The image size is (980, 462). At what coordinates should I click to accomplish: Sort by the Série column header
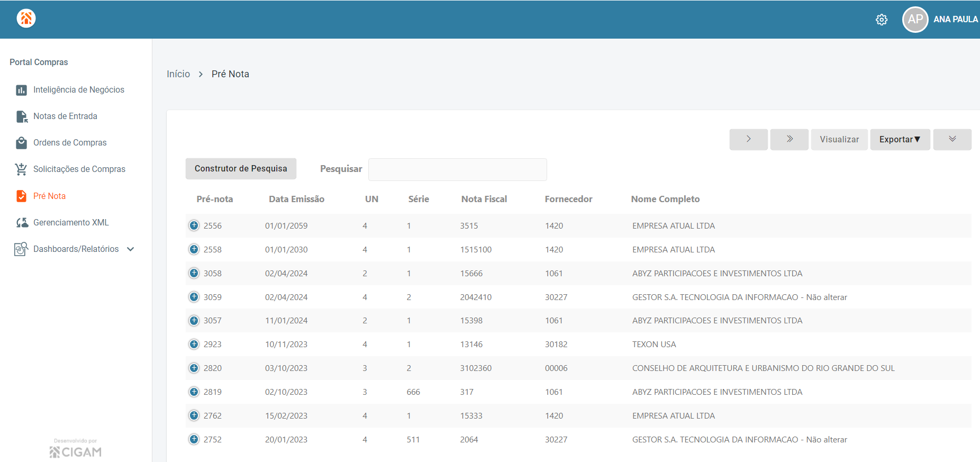[419, 199]
